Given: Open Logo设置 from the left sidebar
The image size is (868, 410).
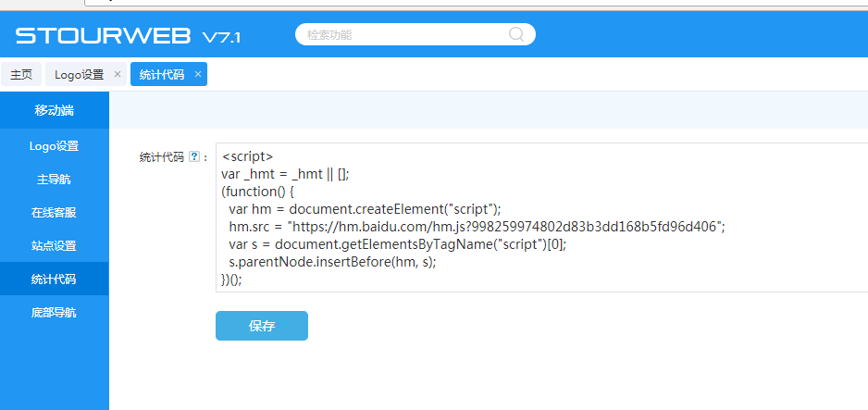Looking at the screenshot, I should 54,145.
